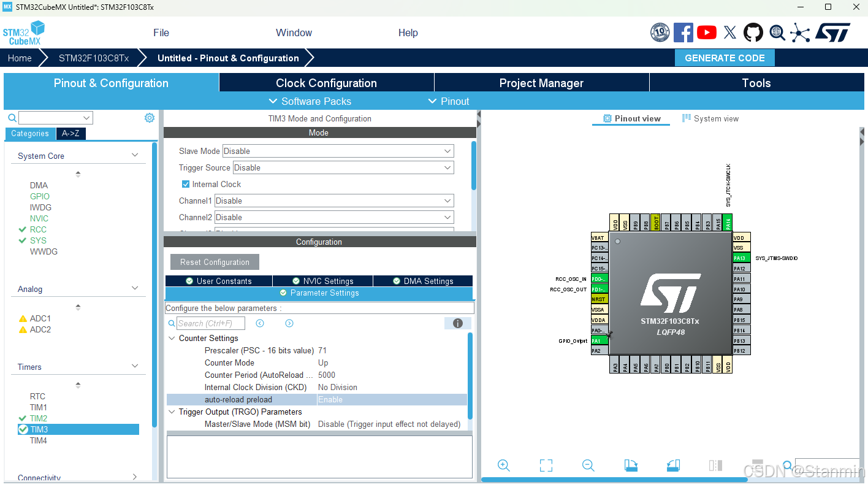The width and height of the screenshot is (868, 487).
Task: Collapse the Timers category
Action: (x=135, y=366)
